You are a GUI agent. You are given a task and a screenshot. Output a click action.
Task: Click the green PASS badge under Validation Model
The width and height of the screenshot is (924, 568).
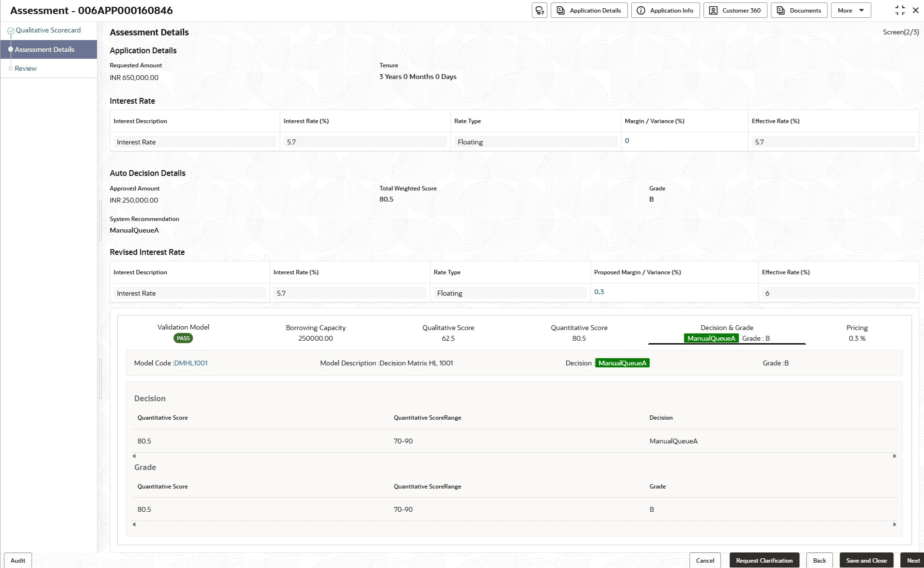point(183,338)
